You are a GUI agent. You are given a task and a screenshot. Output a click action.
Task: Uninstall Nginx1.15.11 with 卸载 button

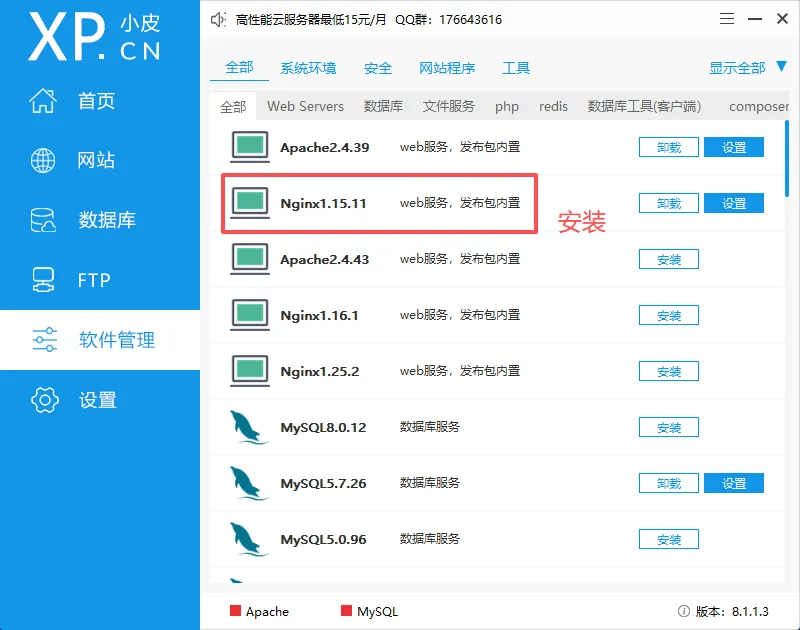click(669, 203)
